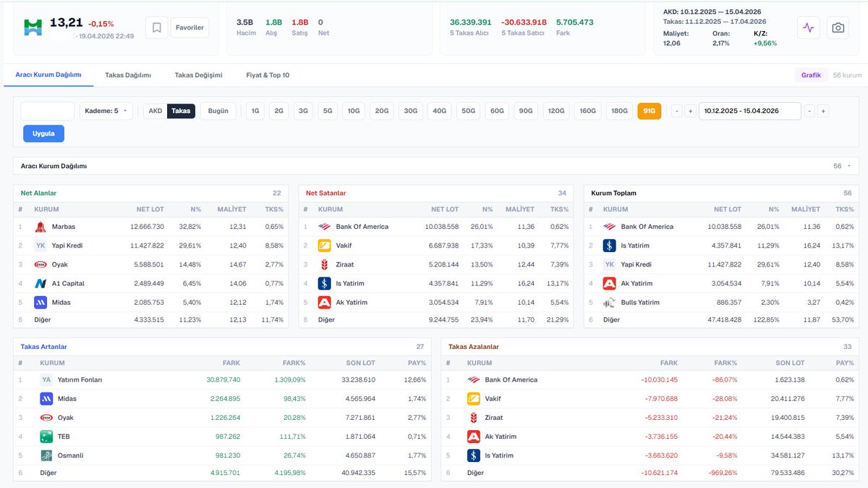Open the Takas Dağılımı tab
The height and width of the screenshot is (488, 868).
(128, 75)
